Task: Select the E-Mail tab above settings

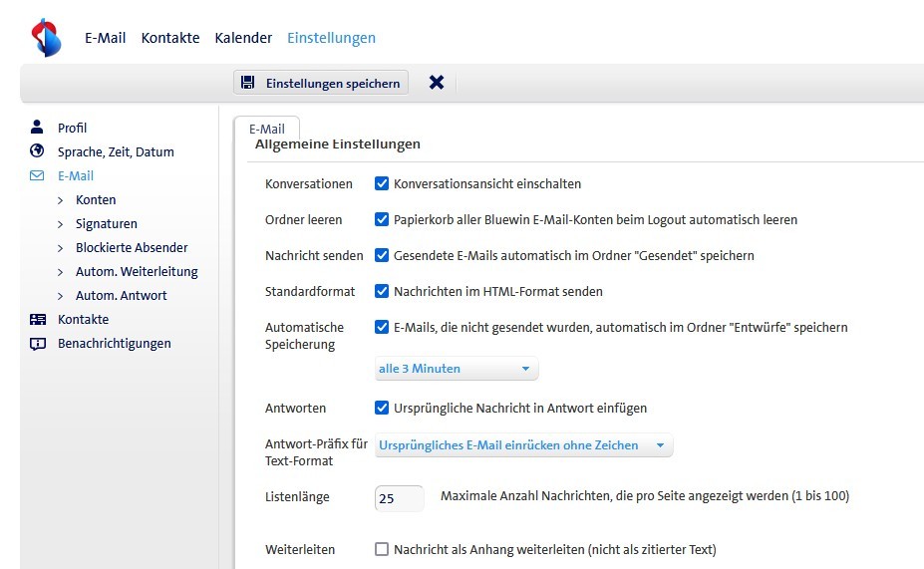Action: [266, 129]
